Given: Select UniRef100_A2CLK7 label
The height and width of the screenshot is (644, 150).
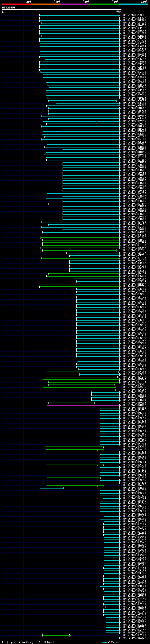Looking at the screenshot, I should 135,263.
